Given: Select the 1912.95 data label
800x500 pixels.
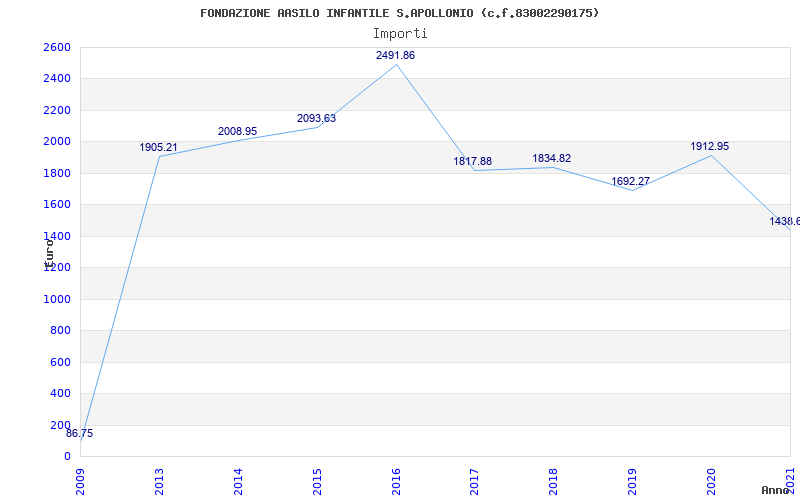Looking at the screenshot, I should [x=709, y=147].
